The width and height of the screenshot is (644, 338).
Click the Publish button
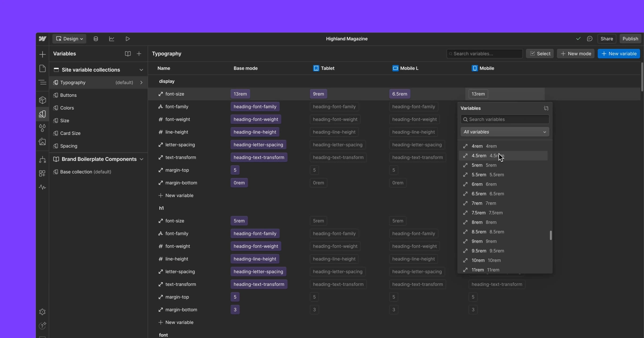(x=630, y=39)
